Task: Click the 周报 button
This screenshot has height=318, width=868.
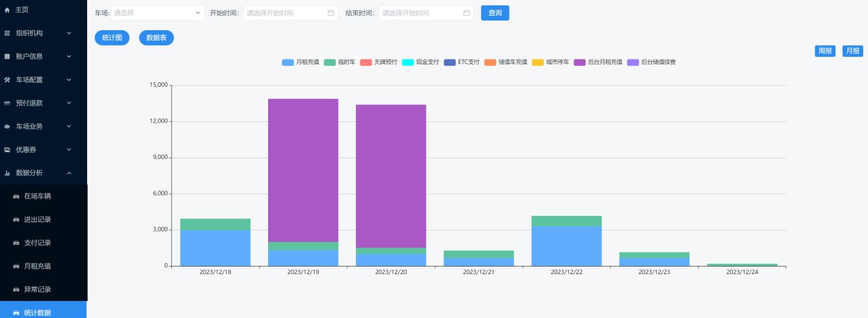Action: [825, 51]
